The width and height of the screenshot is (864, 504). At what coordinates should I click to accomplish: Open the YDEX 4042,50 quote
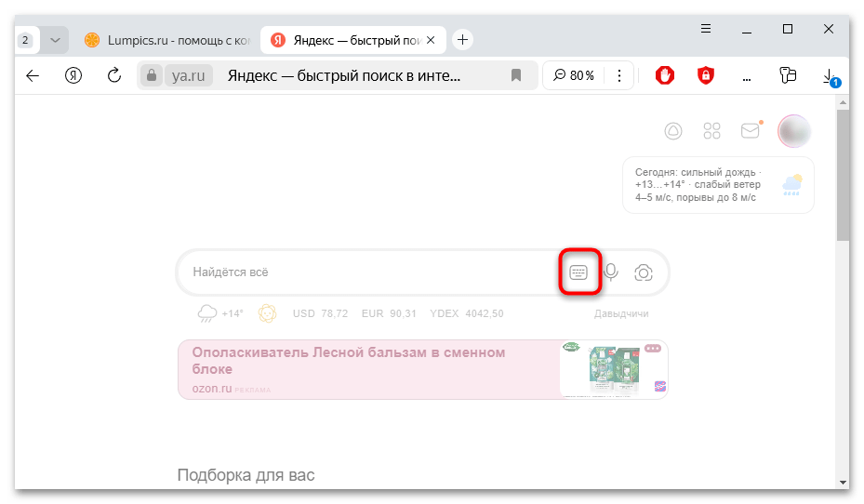(466, 313)
